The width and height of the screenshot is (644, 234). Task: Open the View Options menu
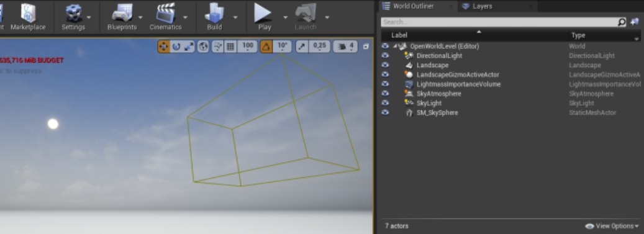pos(612,226)
